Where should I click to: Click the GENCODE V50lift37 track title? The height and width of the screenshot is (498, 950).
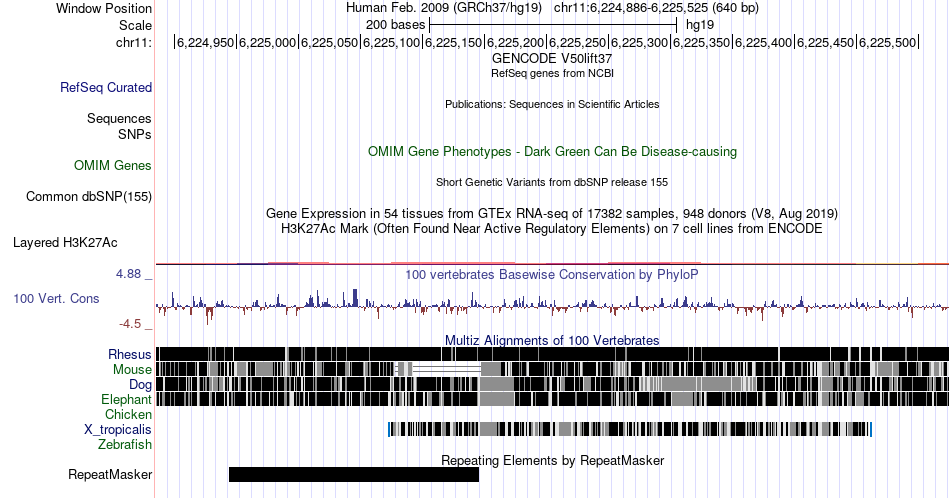(551, 58)
